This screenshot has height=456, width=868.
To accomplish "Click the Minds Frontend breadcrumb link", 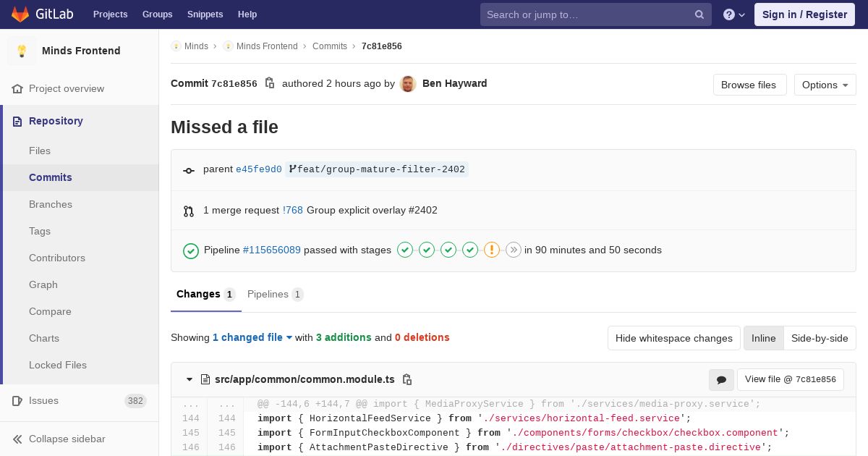I will click(x=267, y=46).
